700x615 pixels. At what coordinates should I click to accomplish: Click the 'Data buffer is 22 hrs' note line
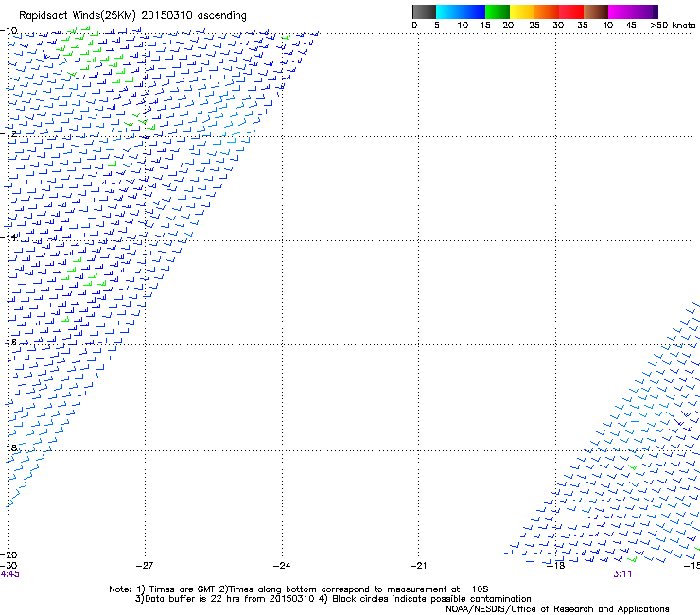333,599
